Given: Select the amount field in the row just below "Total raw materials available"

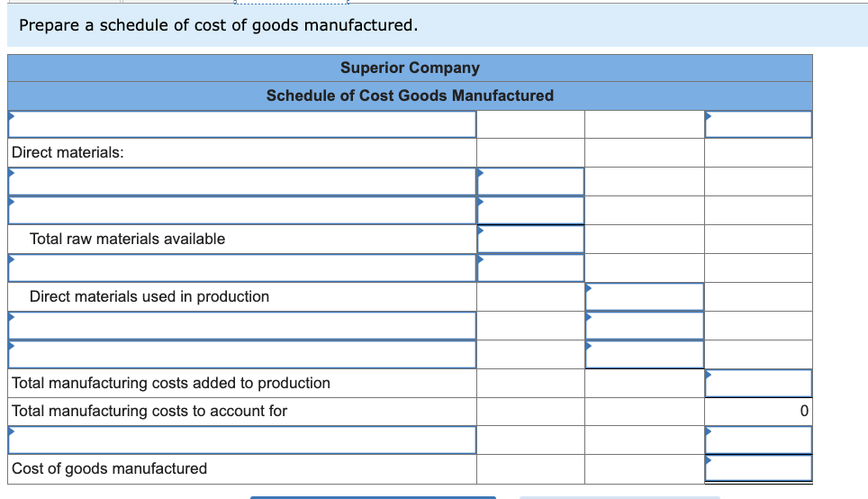Looking at the screenshot, I should coord(530,268).
